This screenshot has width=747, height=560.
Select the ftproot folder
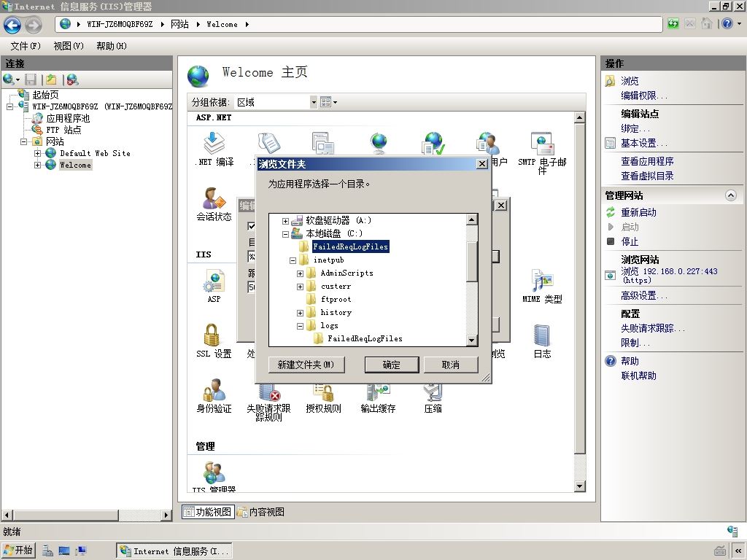click(336, 300)
